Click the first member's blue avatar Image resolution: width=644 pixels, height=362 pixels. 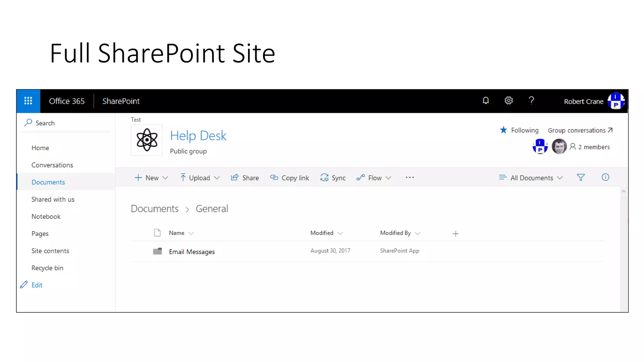(x=540, y=146)
